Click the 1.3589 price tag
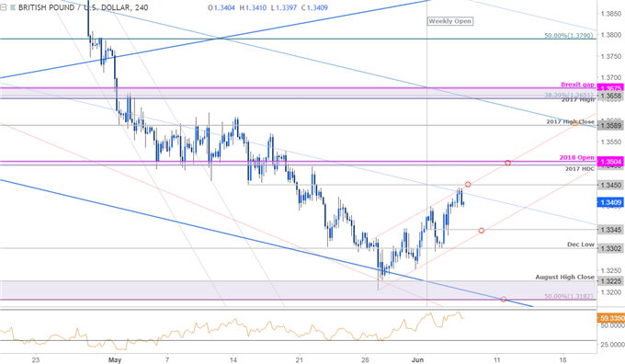This screenshot has width=625, height=364. tap(611, 126)
